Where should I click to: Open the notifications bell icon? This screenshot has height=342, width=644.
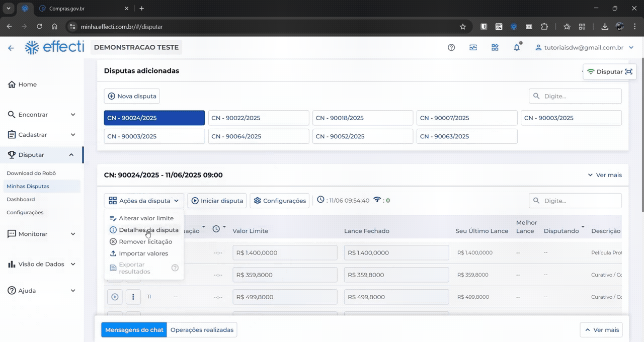[x=517, y=48]
